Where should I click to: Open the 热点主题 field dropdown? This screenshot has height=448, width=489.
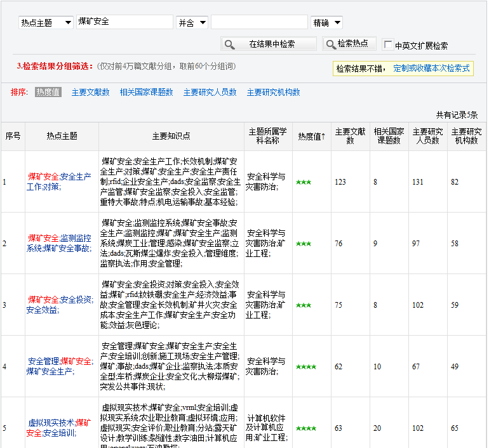coord(46,22)
